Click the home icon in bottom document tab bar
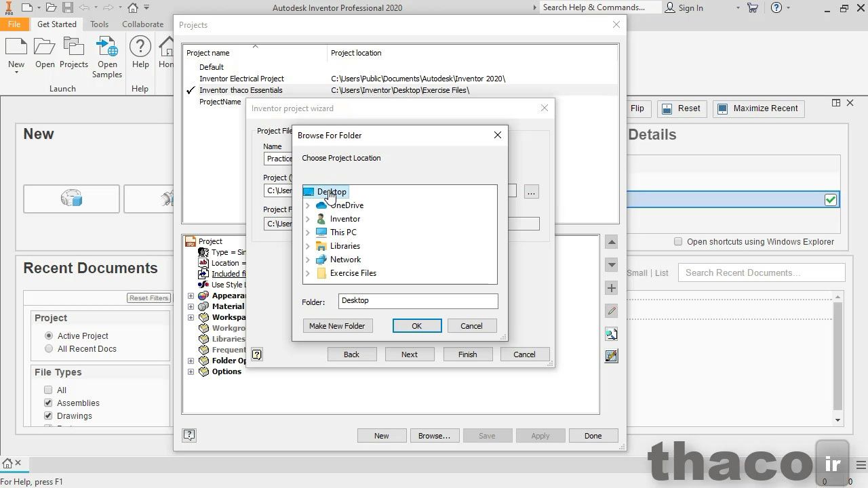This screenshot has width=868, height=488. tap(6, 464)
